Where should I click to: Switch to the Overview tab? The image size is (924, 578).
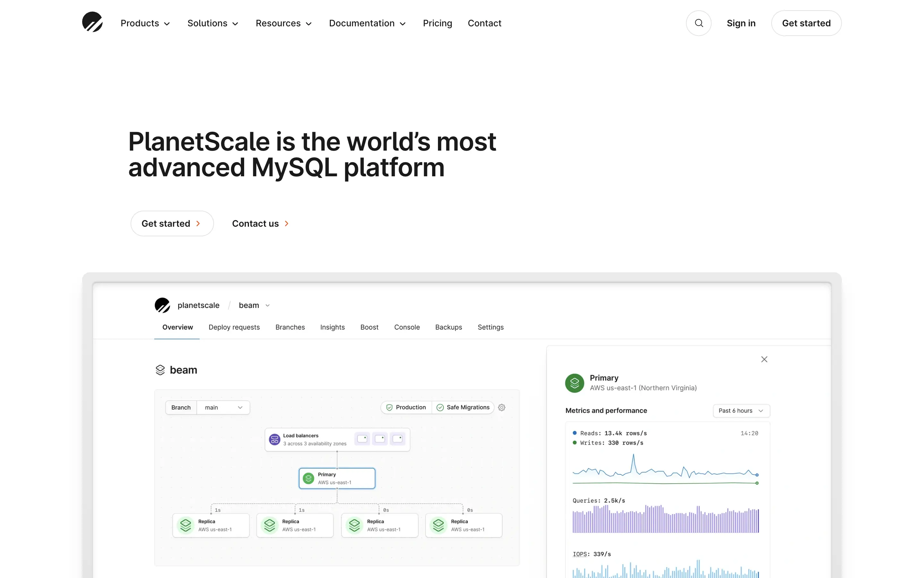pos(177,327)
